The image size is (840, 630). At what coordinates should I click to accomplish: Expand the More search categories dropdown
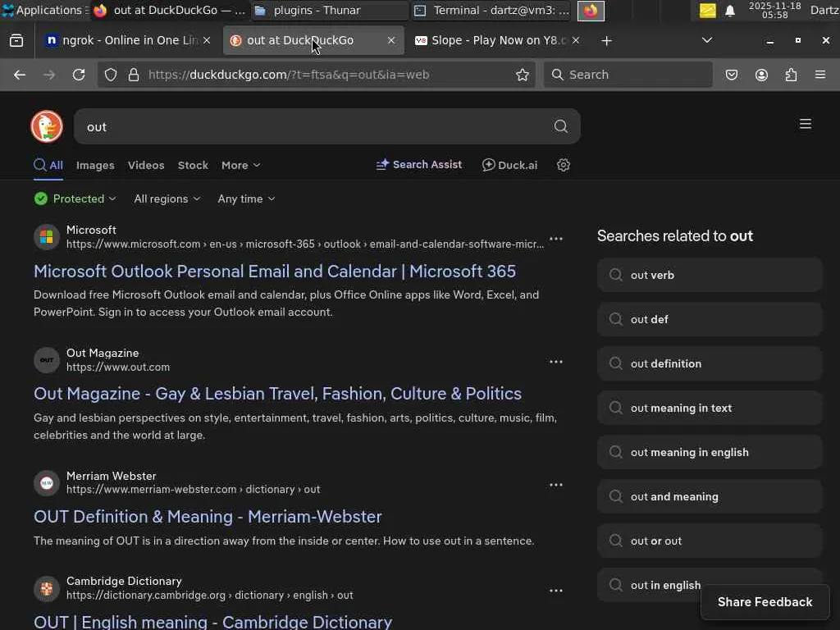click(240, 166)
